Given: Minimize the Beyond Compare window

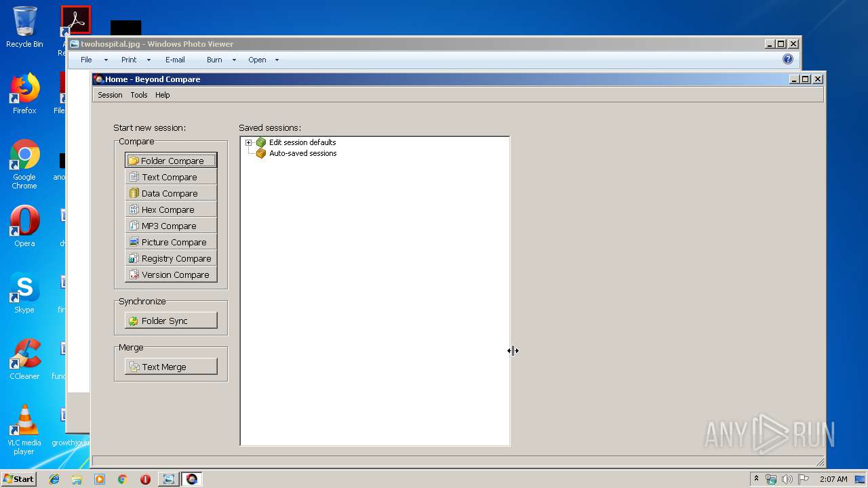Looking at the screenshot, I should coord(794,79).
